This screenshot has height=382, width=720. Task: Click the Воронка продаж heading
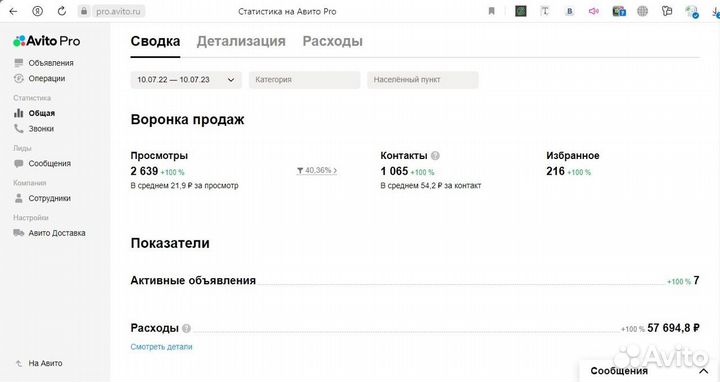pos(187,119)
